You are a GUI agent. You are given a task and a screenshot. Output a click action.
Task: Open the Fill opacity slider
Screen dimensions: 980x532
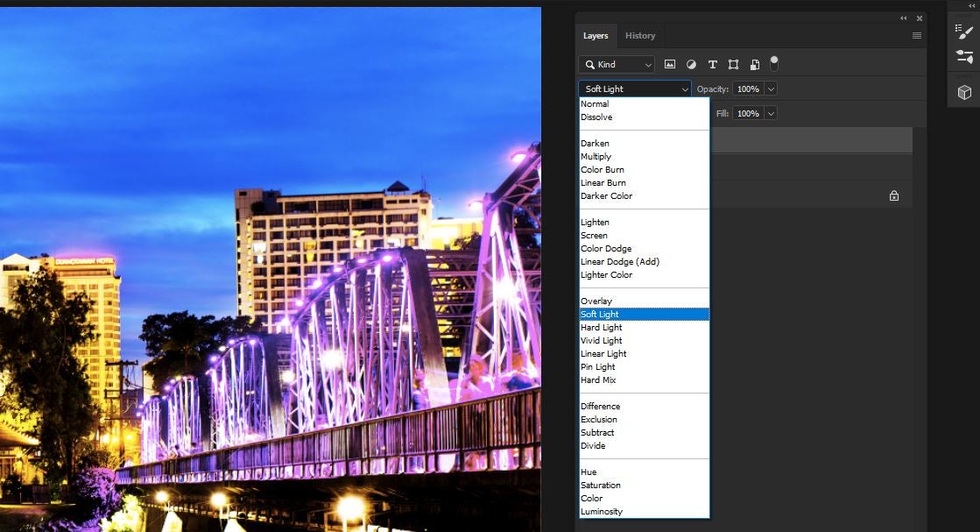pyautogui.click(x=769, y=113)
